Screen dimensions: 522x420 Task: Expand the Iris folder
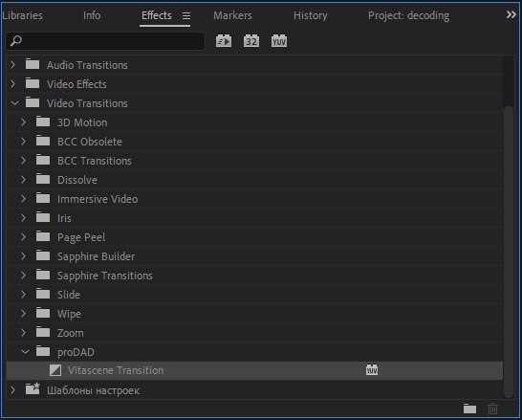coord(23,218)
